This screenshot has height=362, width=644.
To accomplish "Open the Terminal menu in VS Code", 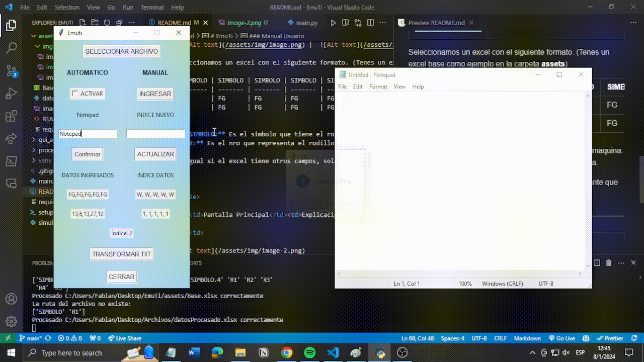I will 152,8.
